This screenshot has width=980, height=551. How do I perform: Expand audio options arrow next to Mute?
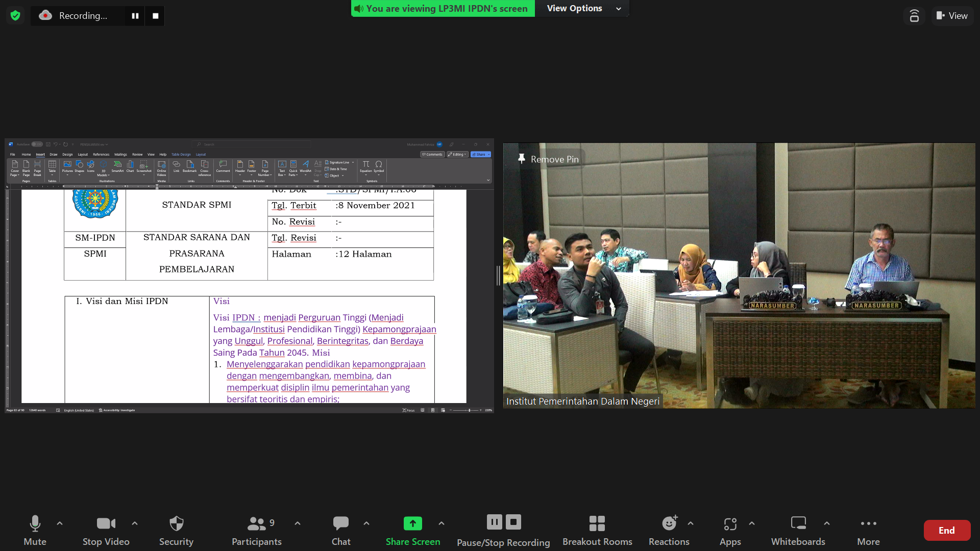point(60,523)
